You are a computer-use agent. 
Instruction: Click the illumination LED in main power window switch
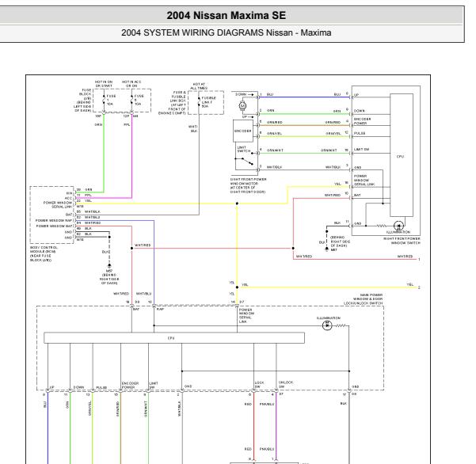[327, 325]
